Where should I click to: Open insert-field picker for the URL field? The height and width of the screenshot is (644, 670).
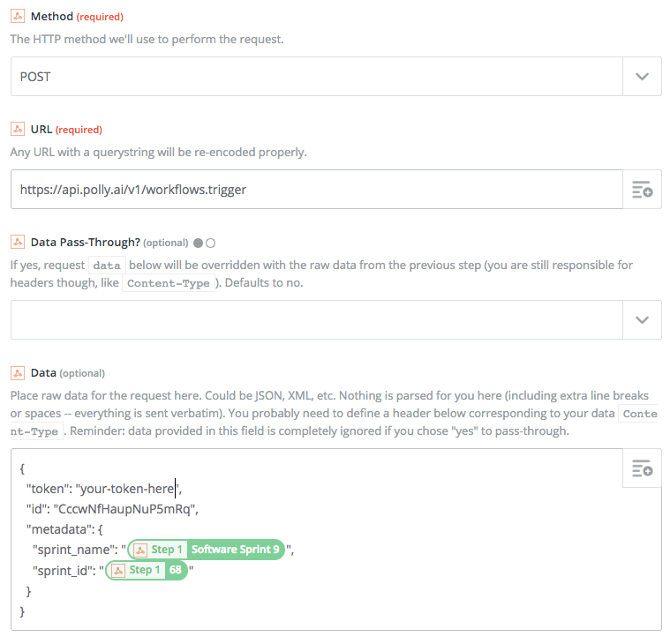(x=642, y=190)
